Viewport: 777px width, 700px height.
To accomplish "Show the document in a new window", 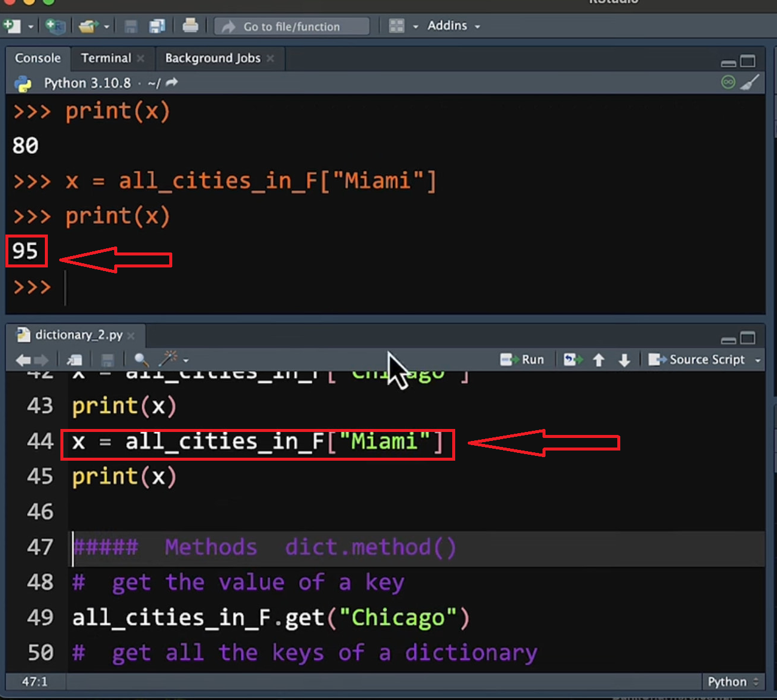I will coord(75,360).
